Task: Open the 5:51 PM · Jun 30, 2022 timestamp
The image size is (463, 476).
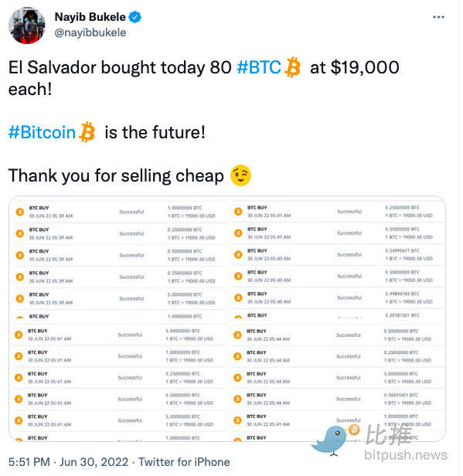Action: (x=68, y=462)
